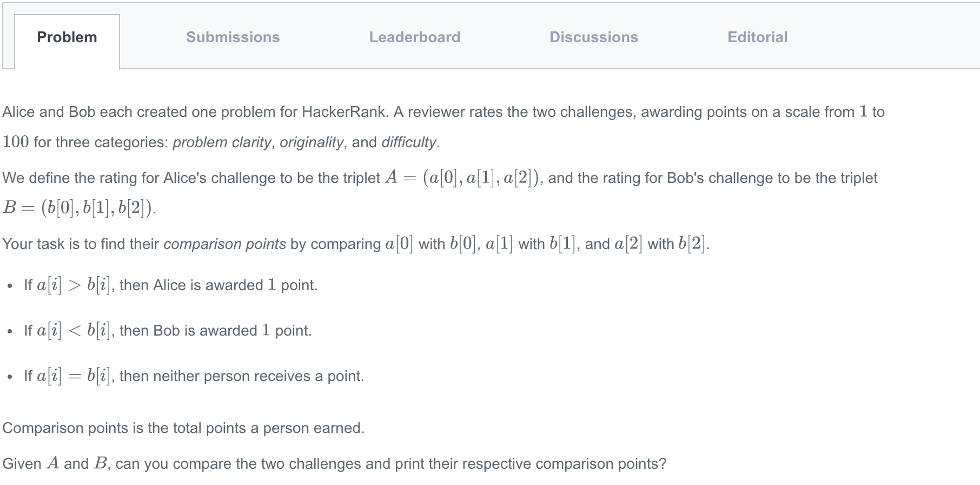This screenshot has height=485, width=980.
Task: Click the 'a[2] with b[2]' comparison expression
Action: pos(660,244)
